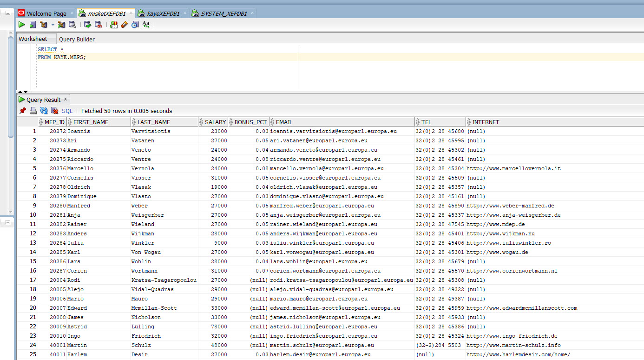Click the Rollback icon
644x360 pixels.
tap(98, 25)
